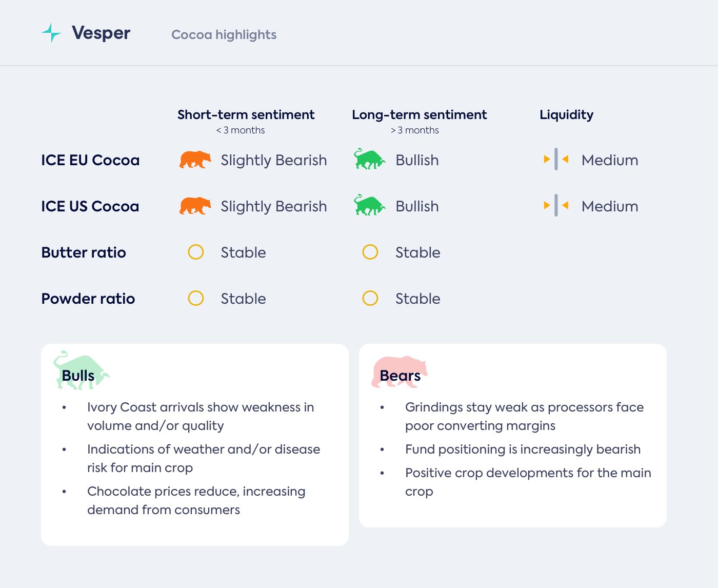This screenshot has width=718, height=588.
Task: Click the pink bear icon in Bears card
Action: (399, 371)
